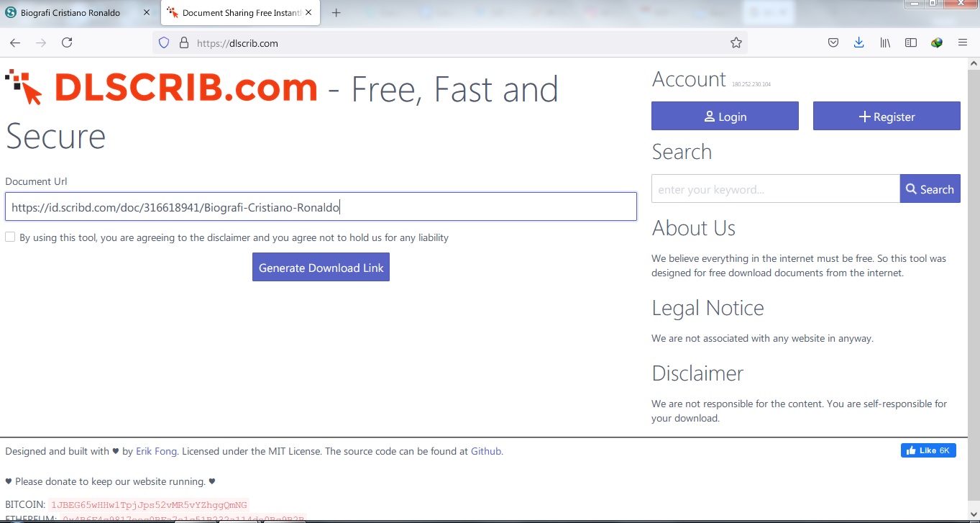
Task: Click the Document Url input field
Action: [321, 206]
